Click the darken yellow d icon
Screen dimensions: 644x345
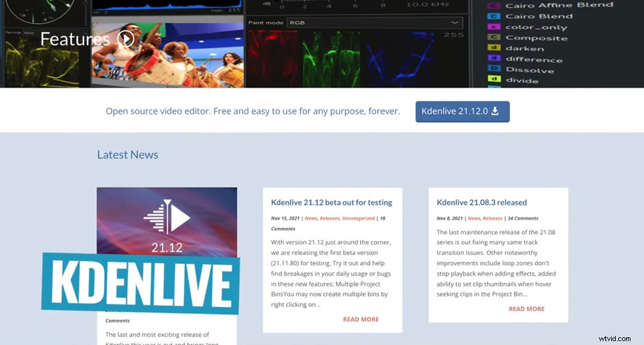pyautogui.click(x=494, y=48)
